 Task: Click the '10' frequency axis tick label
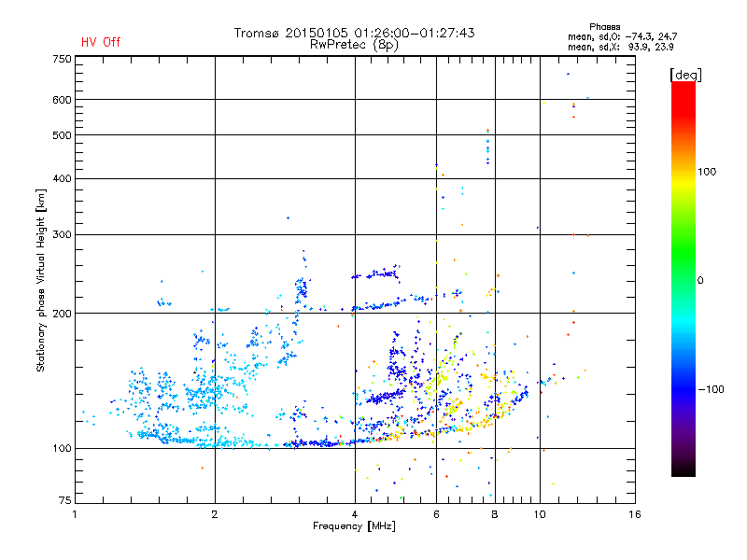point(540,514)
